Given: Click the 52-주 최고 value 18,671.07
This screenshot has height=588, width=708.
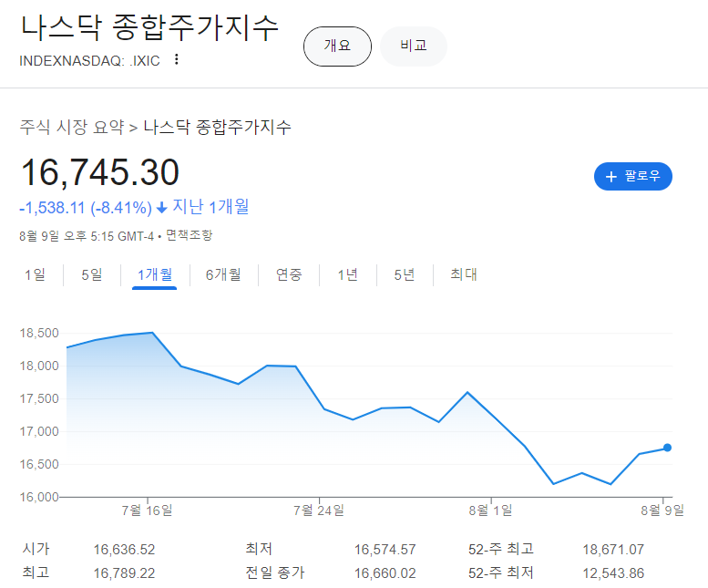Looking at the screenshot, I should pyautogui.click(x=613, y=550).
